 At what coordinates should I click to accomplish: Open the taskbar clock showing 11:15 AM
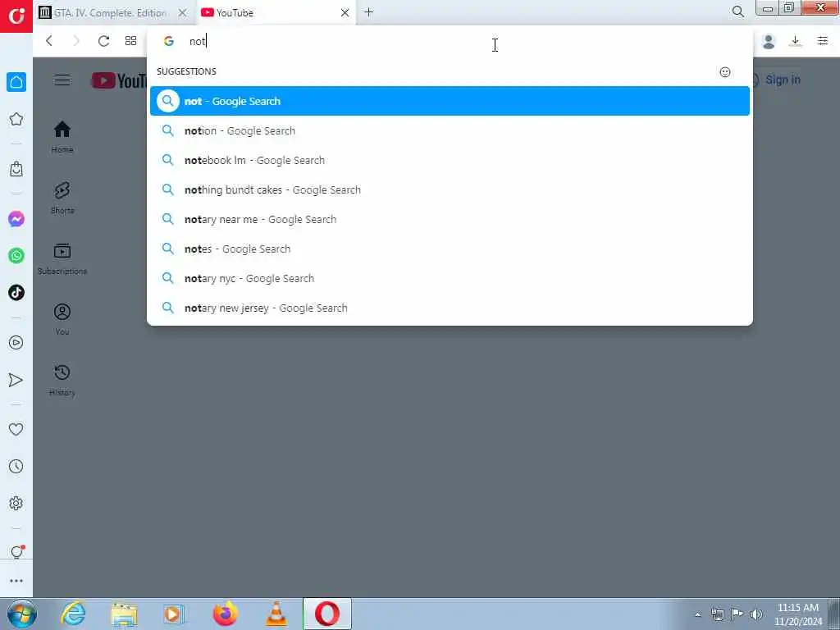pos(798,614)
